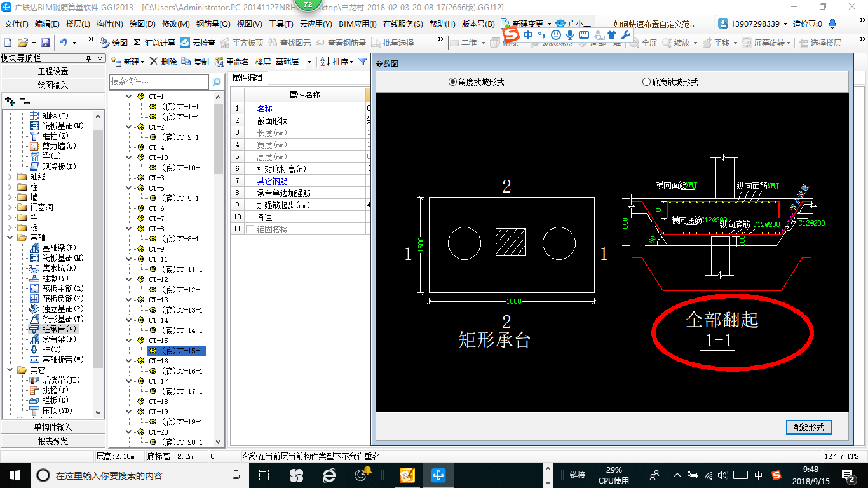Expand the 锚固搭接 property row

point(250,229)
